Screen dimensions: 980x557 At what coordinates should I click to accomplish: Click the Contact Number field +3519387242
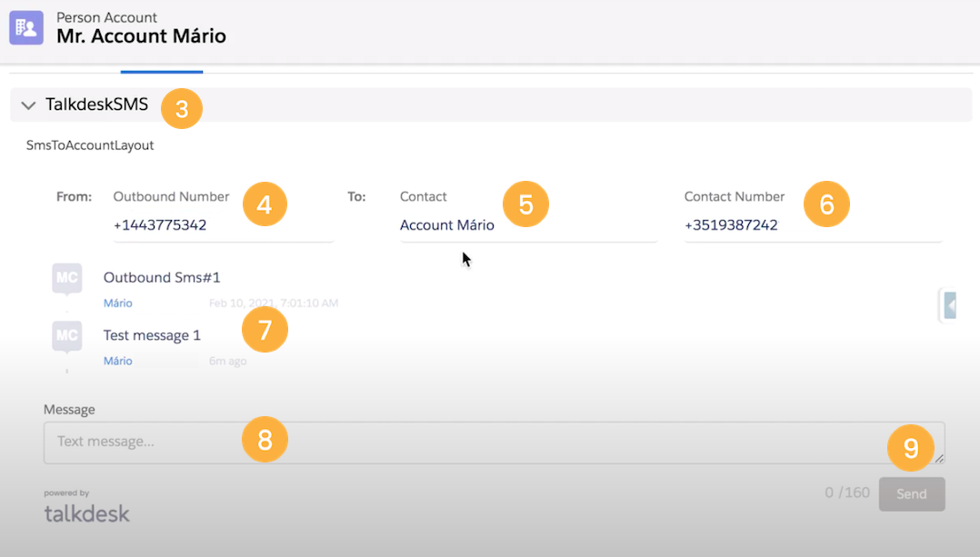point(813,225)
